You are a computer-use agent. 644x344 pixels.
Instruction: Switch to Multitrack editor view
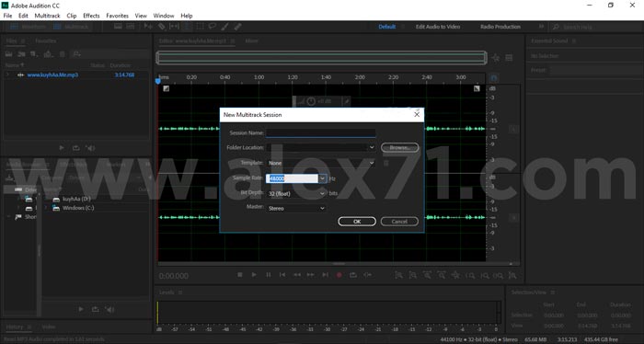coord(71,27)
